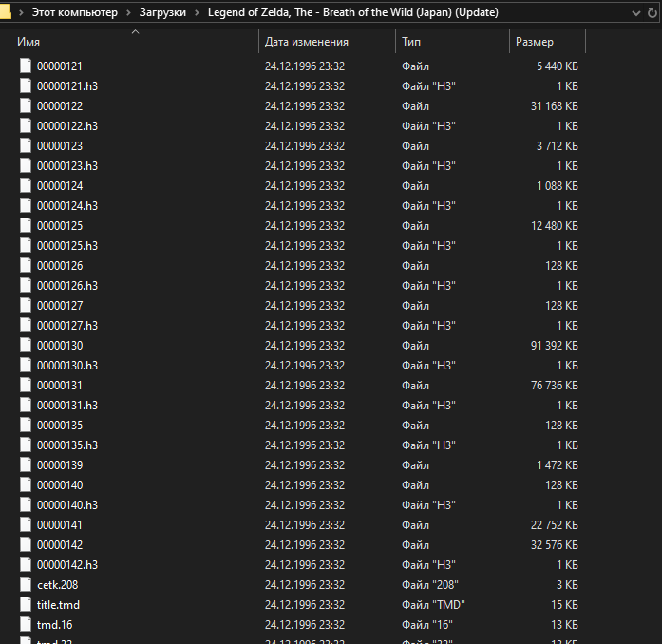Click the file icon of 00000139
Screen dimensions: 662x644
click(26, 464)
